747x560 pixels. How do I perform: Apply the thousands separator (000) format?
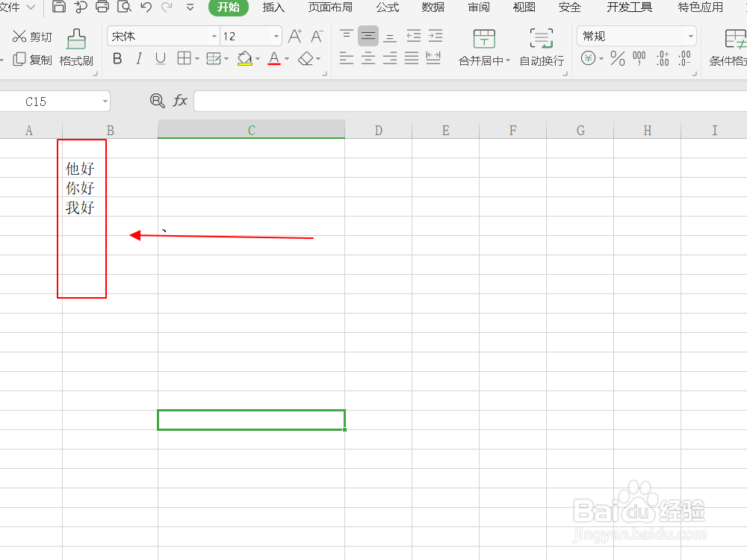click(639, 58)
